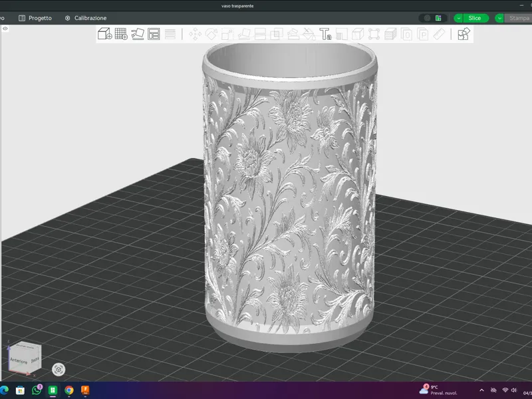Select the Scale tool
532x399 pixels.
tap(227, 35)
